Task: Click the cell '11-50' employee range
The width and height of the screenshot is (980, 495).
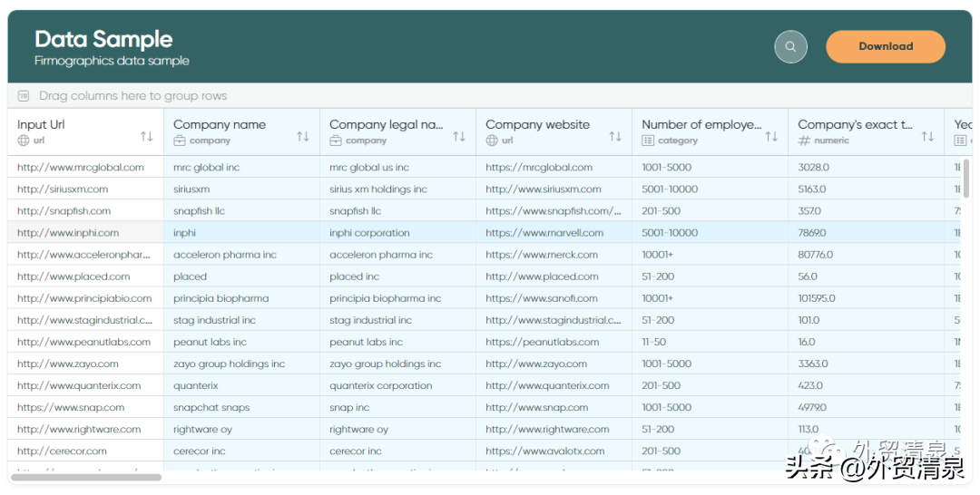Action: coord(710,342)
